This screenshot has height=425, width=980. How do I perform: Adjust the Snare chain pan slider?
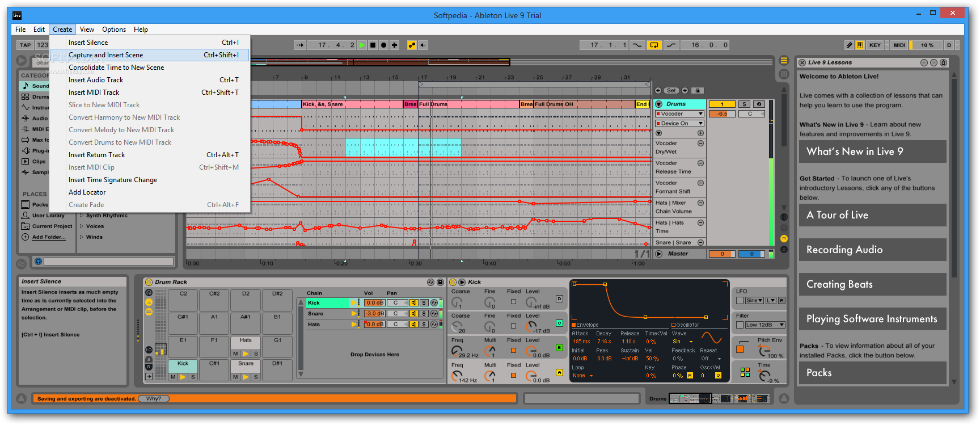click(x=396, y=314)
